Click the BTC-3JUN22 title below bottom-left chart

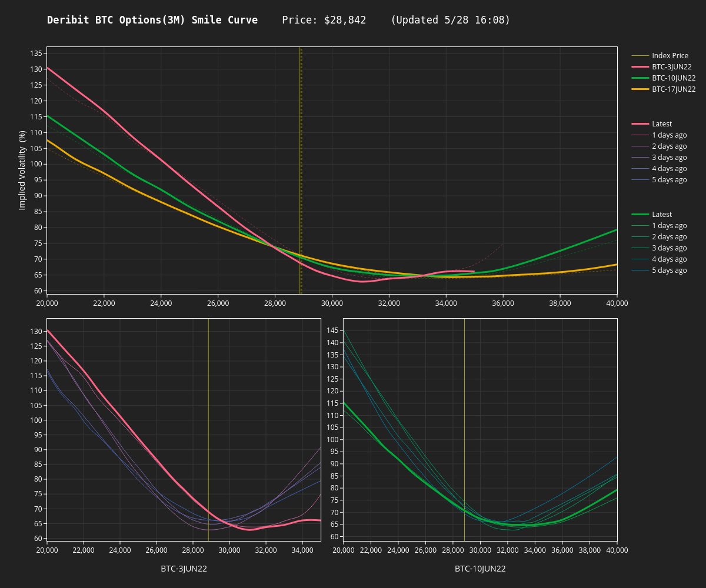click(x=184, y=569)
